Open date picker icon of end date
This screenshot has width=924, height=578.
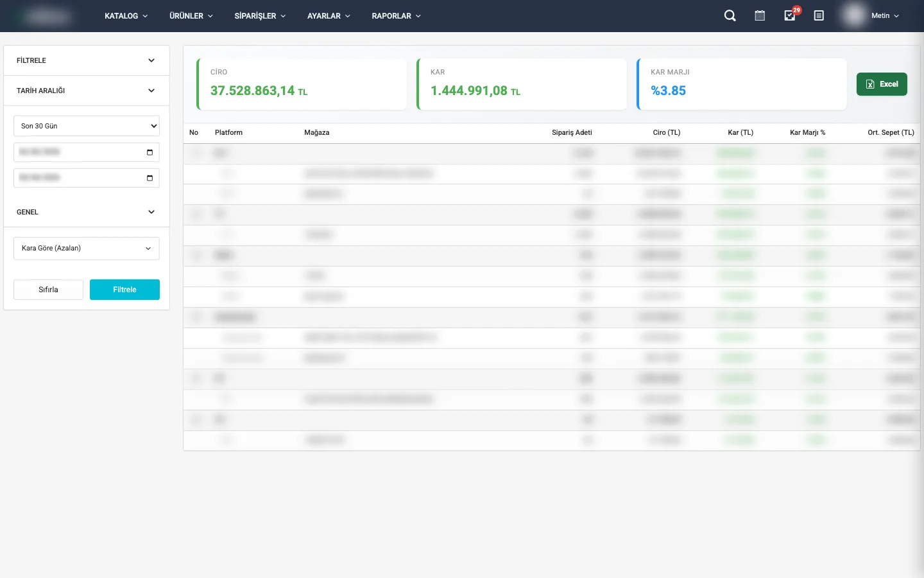150,178
